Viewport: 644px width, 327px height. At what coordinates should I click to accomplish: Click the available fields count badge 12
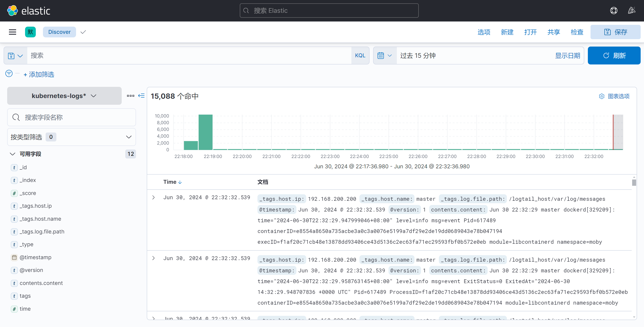pos(130,154)
